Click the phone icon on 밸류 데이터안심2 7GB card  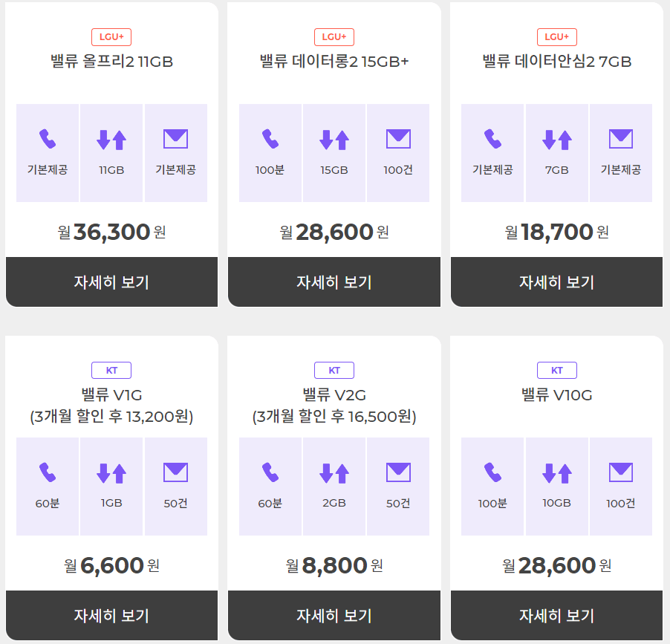(492, 138)
